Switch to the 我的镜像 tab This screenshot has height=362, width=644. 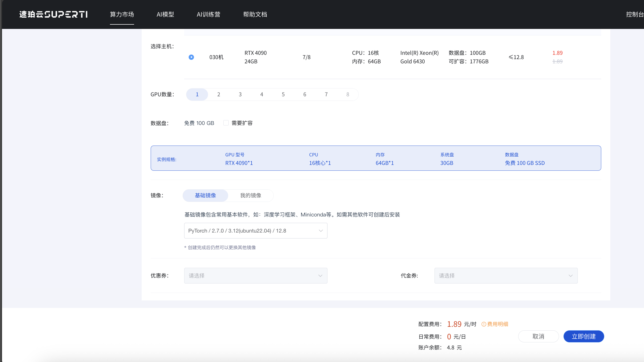[251, 196]
